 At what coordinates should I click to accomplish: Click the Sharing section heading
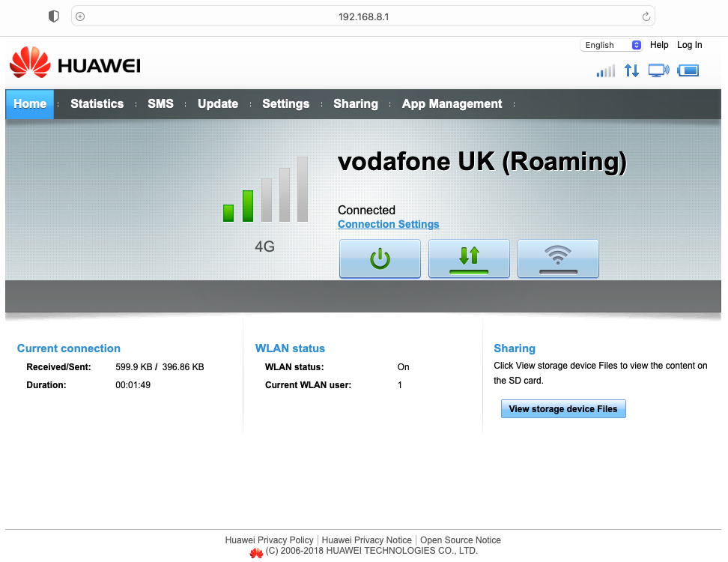click(515, 348)
